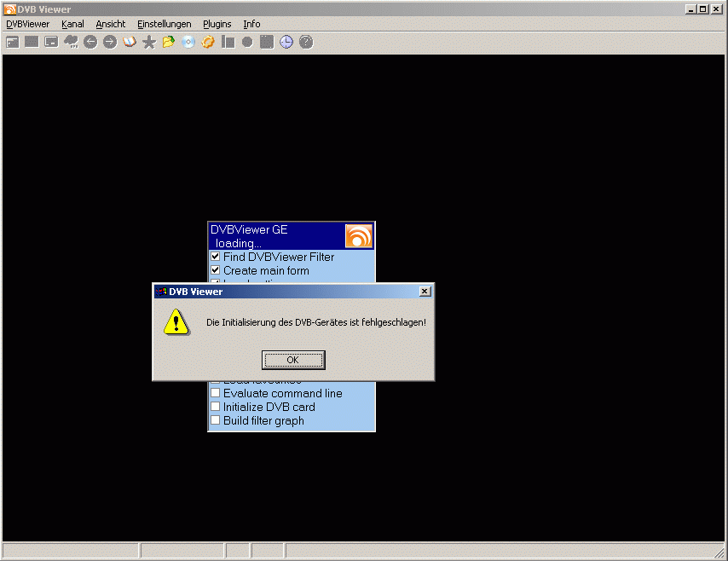The width and height of the screenshot is (728, 561).
Task: Open the Ansicht menu
Action: tap(111, 24)
